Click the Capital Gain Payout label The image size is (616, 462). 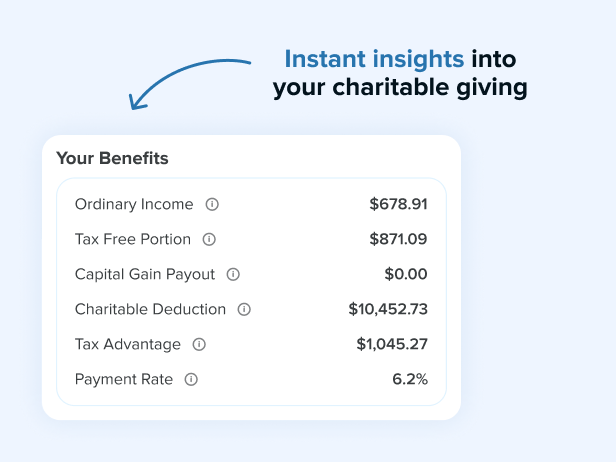pyautogui.click(x=144, y=274)
